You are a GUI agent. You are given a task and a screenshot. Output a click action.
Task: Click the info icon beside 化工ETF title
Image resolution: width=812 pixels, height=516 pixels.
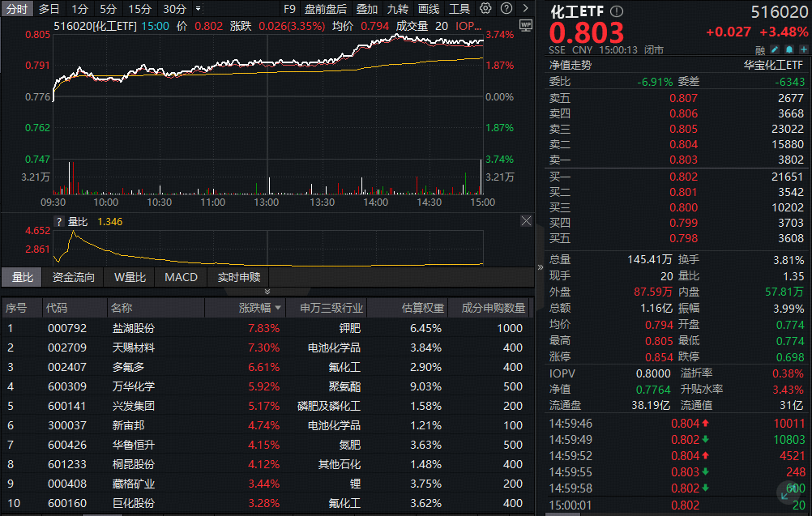coord(617,11)
